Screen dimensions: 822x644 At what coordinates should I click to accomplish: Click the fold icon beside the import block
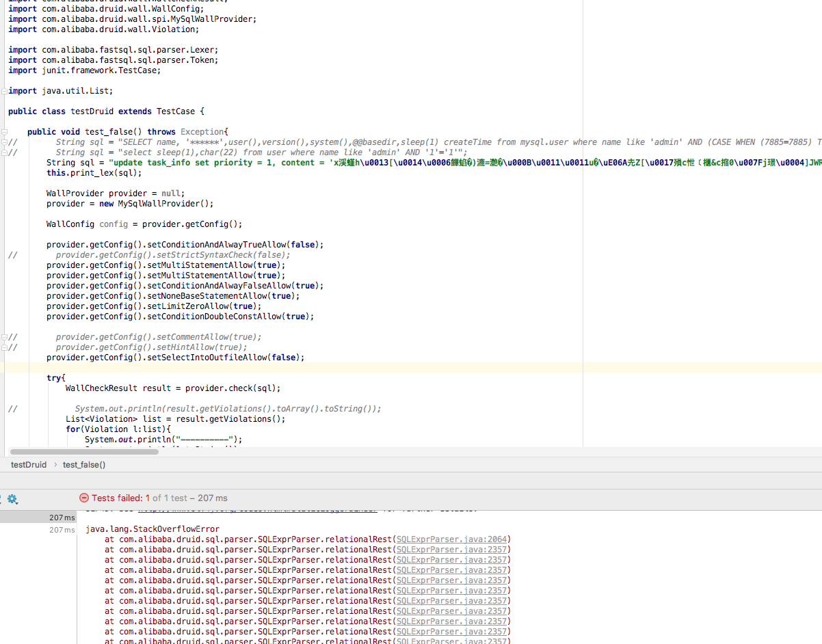(x=3, y=90)
